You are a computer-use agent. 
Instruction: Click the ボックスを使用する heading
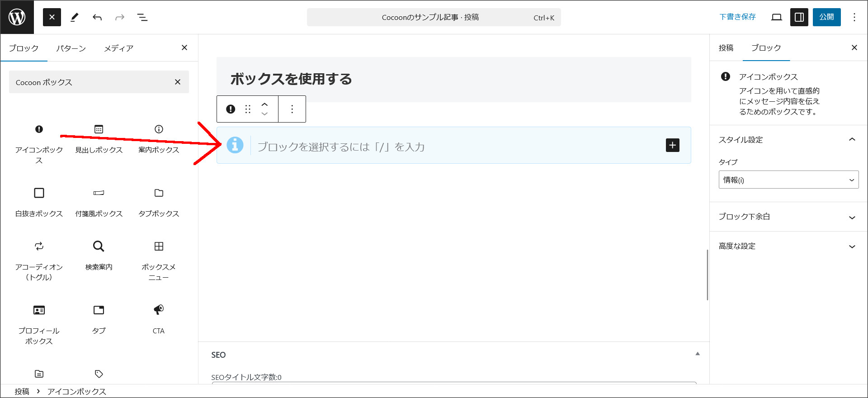coord(291,79)
